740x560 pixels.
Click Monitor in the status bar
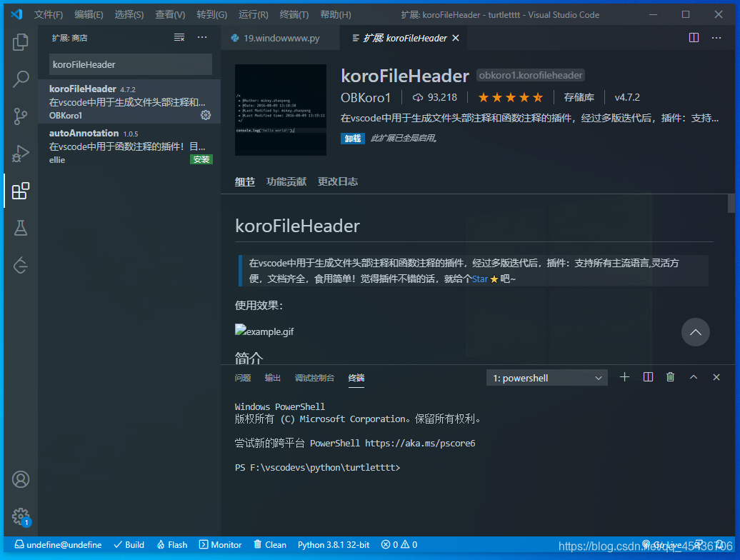221,544
